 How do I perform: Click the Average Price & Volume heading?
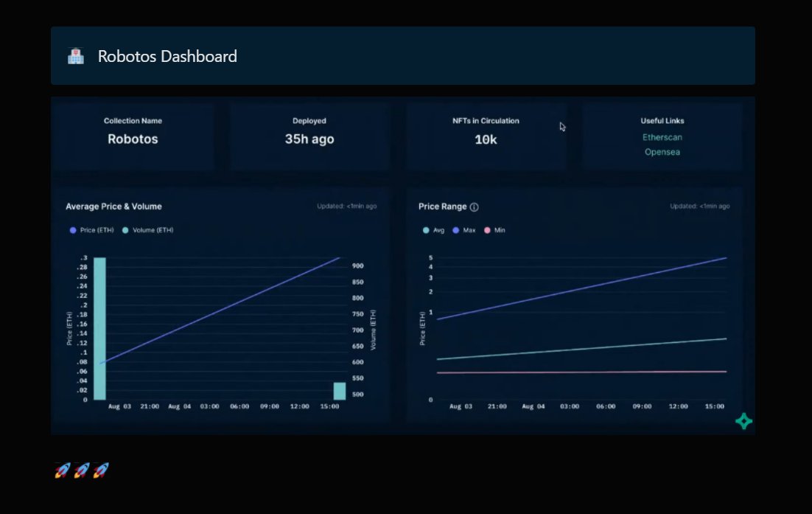113,206
